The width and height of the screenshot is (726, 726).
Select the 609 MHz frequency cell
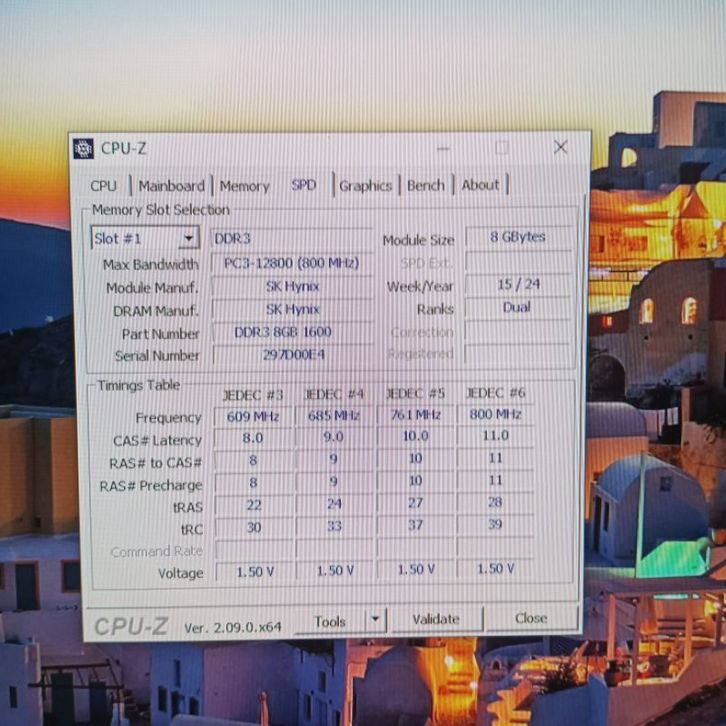[x=253, y=417]
